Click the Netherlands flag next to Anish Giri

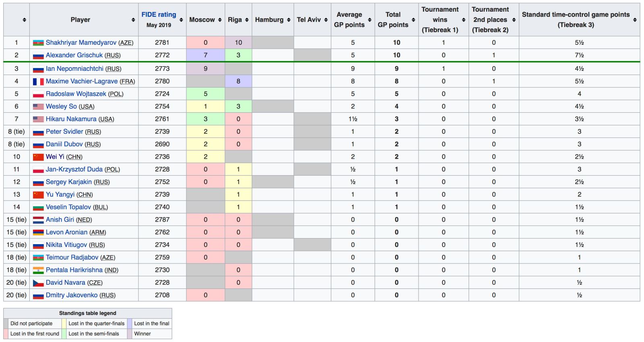coord(38,220)
